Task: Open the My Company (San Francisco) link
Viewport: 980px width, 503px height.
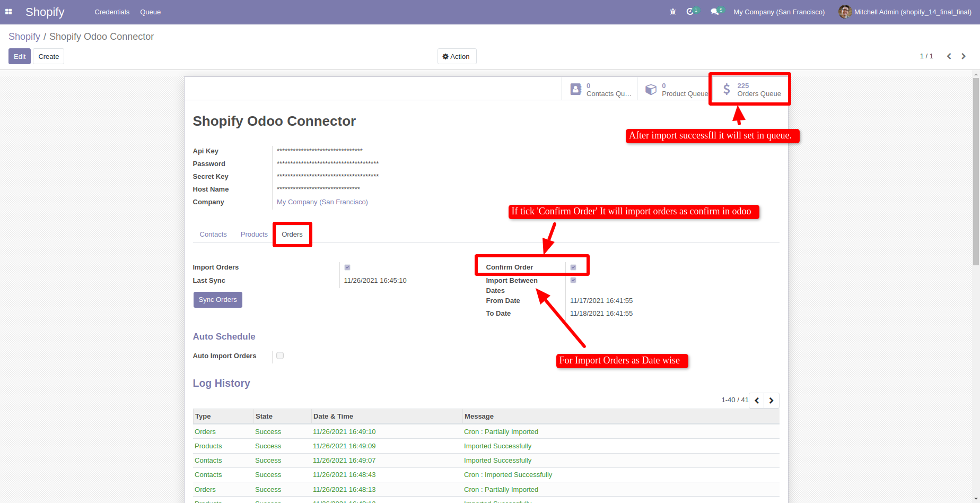Action: pos(322,202)
